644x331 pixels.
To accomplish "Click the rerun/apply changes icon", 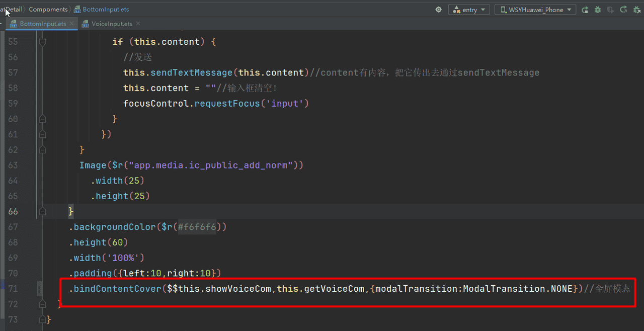I will (x=623, y=10).
